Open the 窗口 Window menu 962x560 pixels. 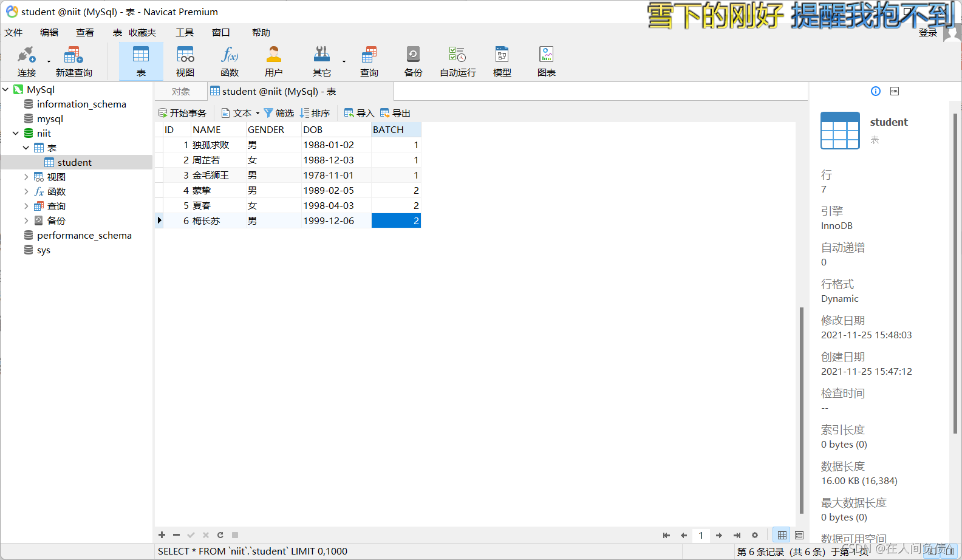coord(221,32)
